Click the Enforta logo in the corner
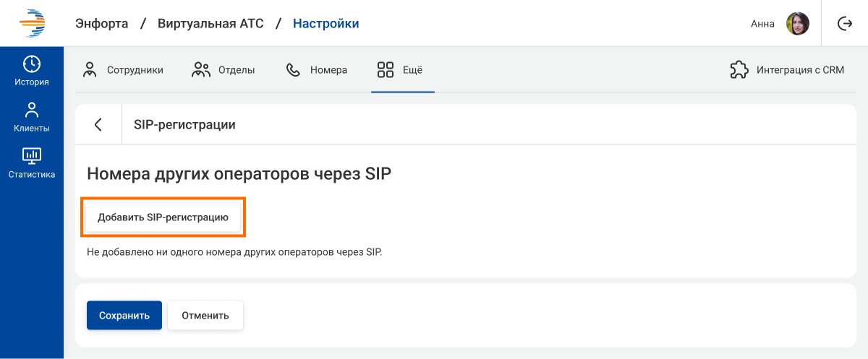This screenshot has height=359, width=868. pyautogui.click(x=32, y=23)
